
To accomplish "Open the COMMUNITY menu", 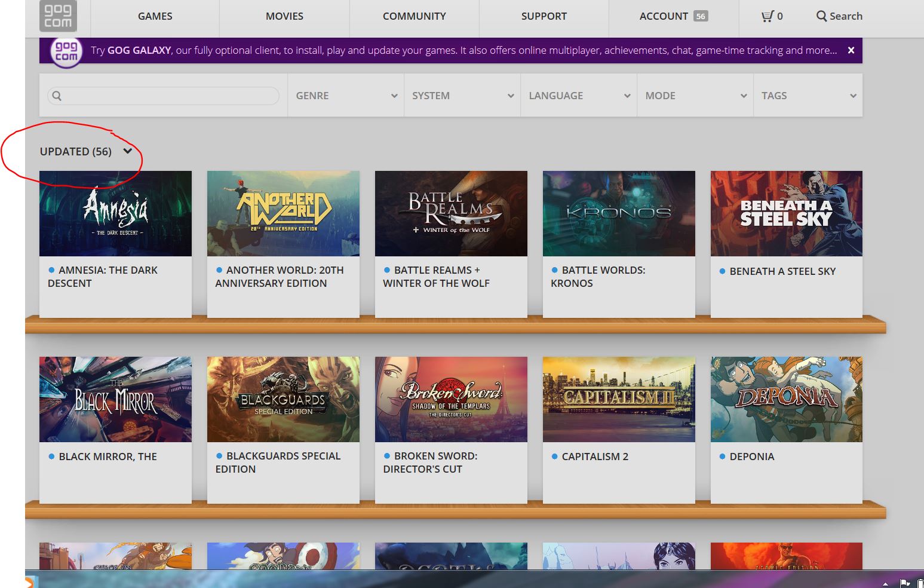I will [x=415, y=16].
